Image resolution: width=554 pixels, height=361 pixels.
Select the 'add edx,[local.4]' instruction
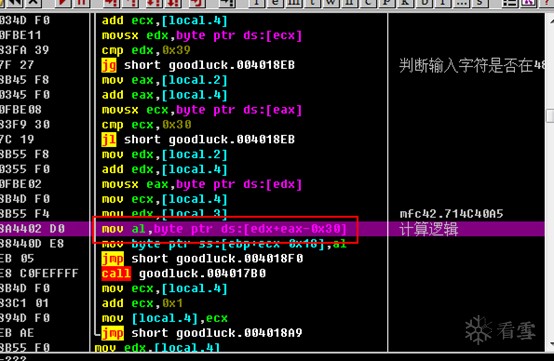(x=164, y=170)
